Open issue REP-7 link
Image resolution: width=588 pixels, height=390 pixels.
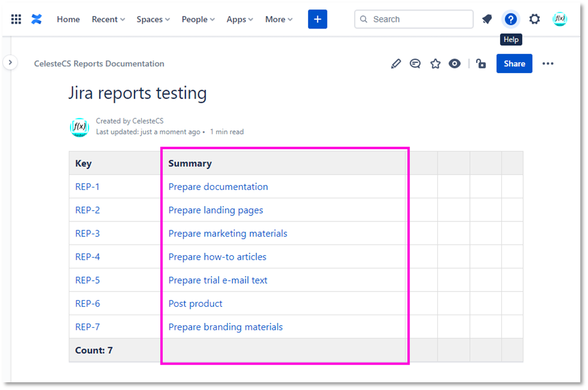point(87,327)
